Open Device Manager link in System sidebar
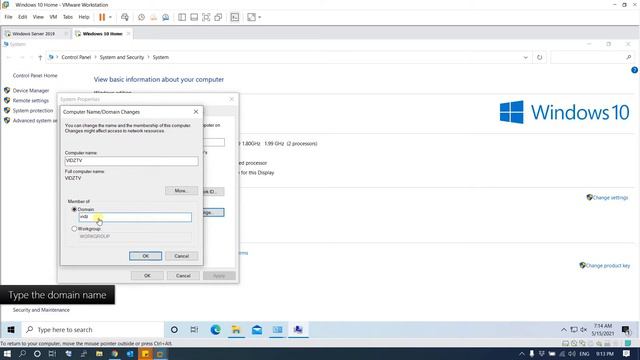The image size is (640, 360). (x=31, y=91)
